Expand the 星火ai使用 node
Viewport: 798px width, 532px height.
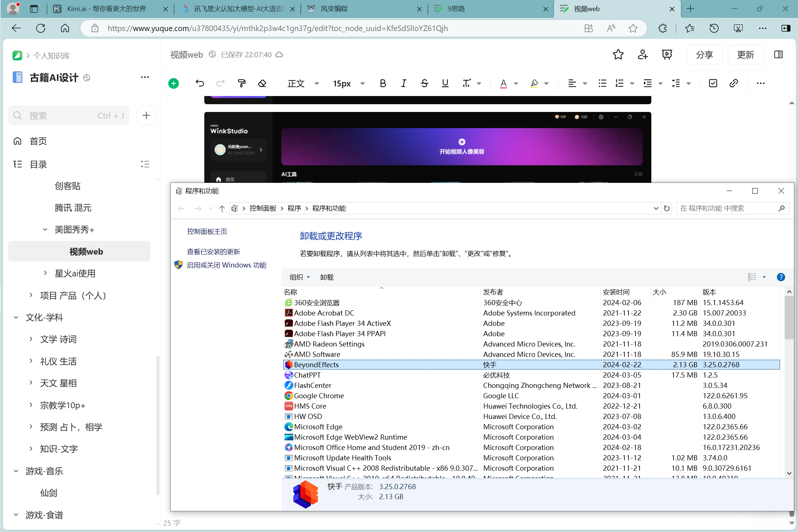(x=45, y=273)
